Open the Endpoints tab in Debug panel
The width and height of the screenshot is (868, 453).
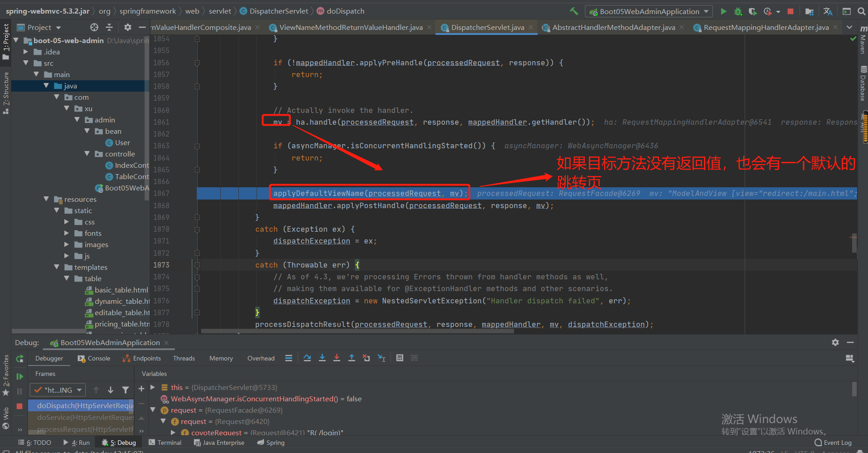pos(142,358)
